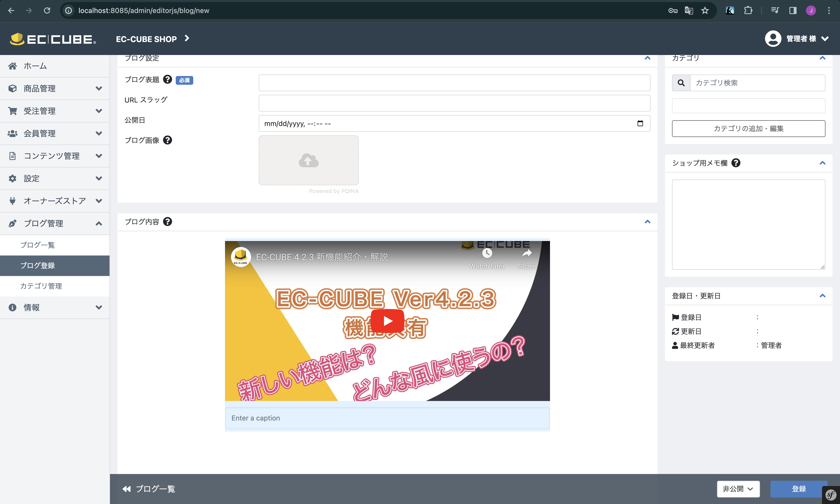This screenshot has width=840, height=504.
Task: Click the category search magnifier icon
Action: tap(681, 83)
